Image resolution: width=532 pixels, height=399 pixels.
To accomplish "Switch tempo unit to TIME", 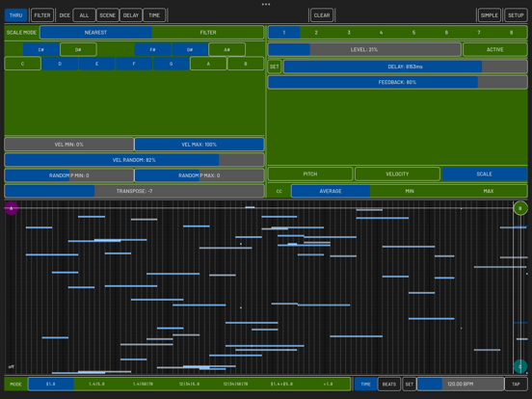I will click(x=366, y=385).
